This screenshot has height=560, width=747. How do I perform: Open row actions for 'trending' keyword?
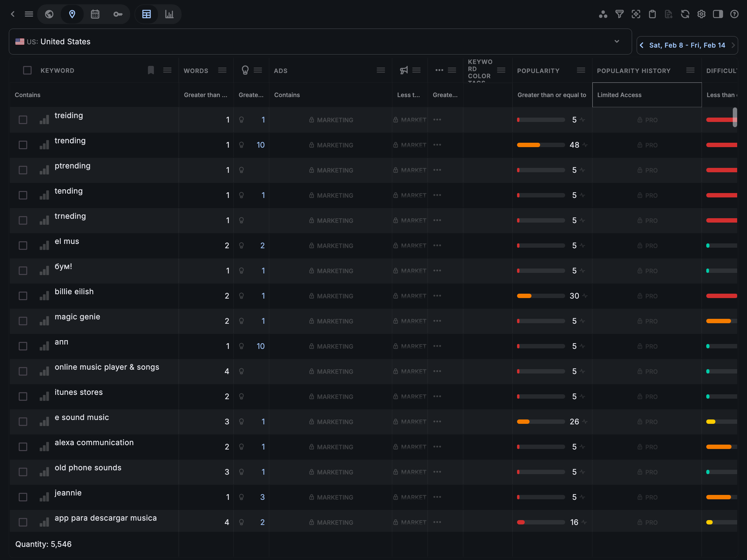pyautogui.click(x=437, y=145)
